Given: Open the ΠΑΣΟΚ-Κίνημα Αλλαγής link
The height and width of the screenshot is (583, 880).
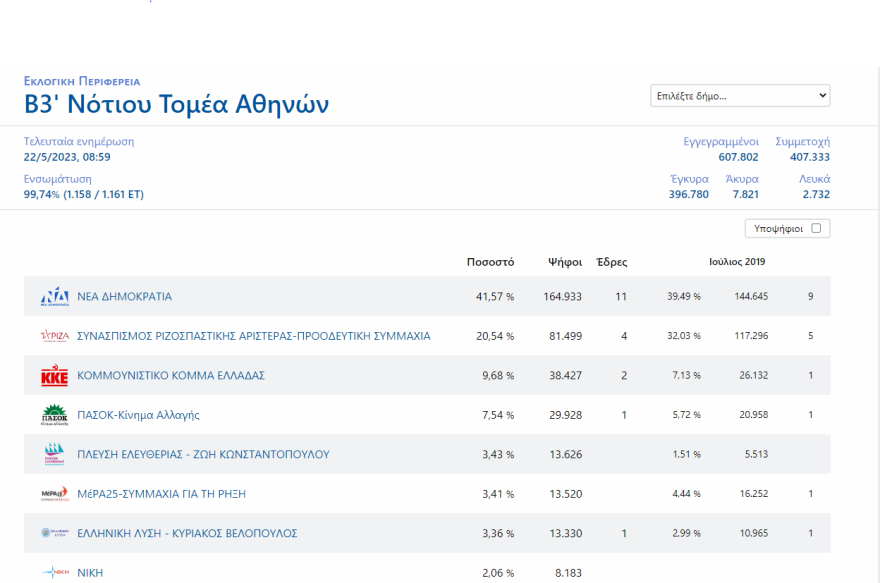Looking at the screenshot, I should point(138,415).
